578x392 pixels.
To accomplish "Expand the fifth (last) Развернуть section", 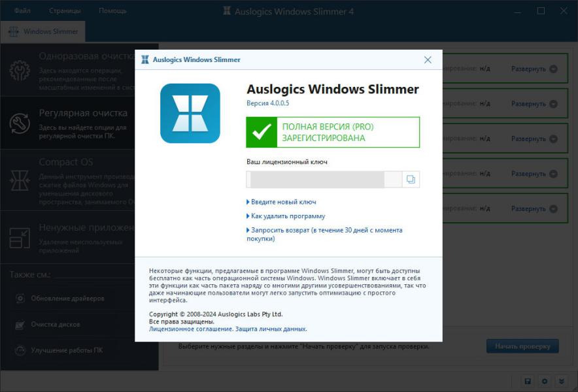I will point(534,208).
